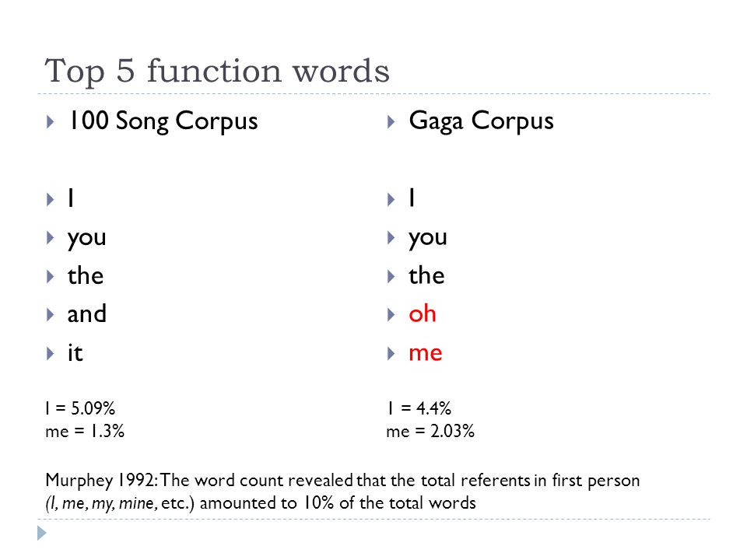
Task: Click the 'me = 2.03%' statistic
Action: [430, 431]
